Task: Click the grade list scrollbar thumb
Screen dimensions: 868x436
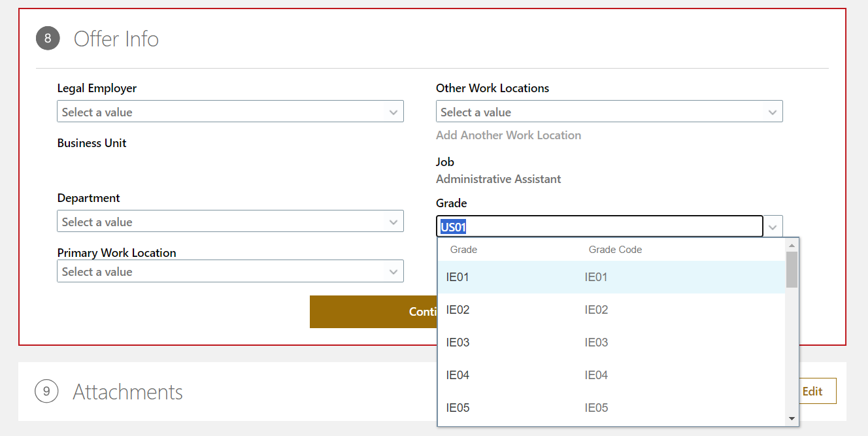Action: pyautogui.click(x=792, y=269)
